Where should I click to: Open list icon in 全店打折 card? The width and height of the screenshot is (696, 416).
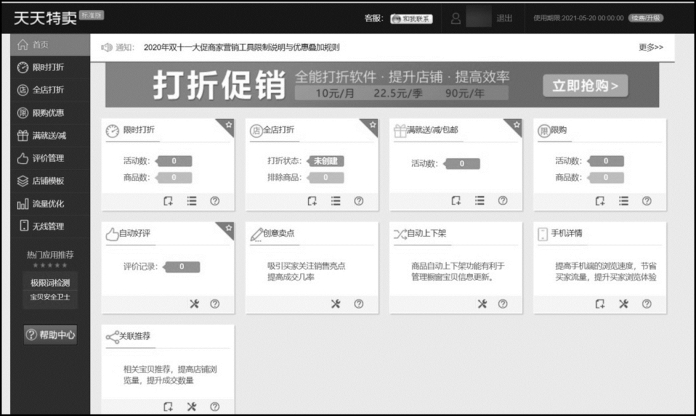(336, 201)
